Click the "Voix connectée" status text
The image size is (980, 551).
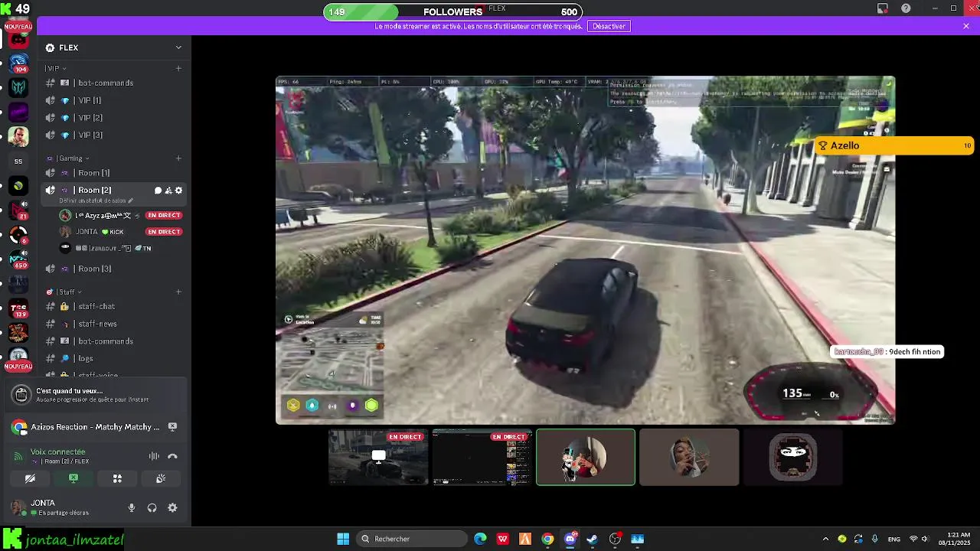(x=58, y=452)
